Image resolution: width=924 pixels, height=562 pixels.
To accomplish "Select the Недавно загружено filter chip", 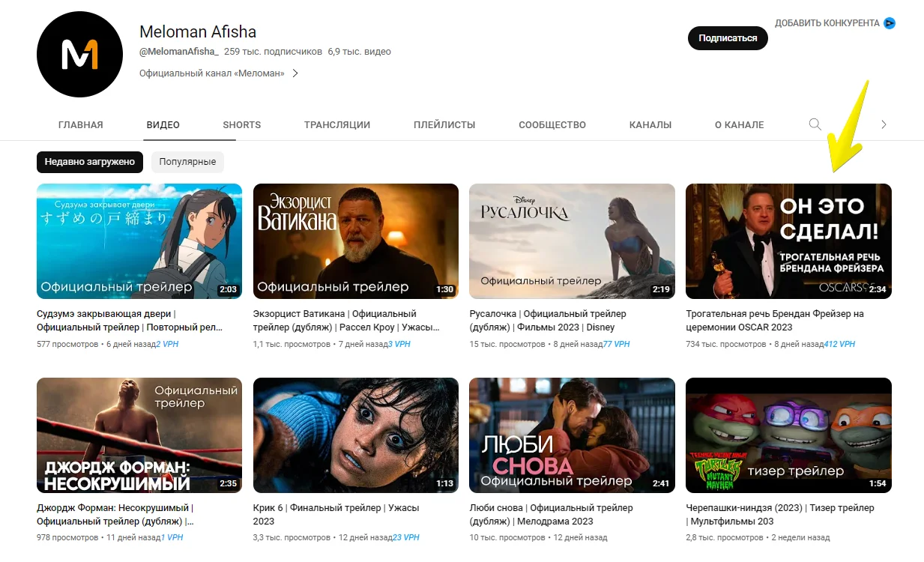I will [x=89, y=162].
